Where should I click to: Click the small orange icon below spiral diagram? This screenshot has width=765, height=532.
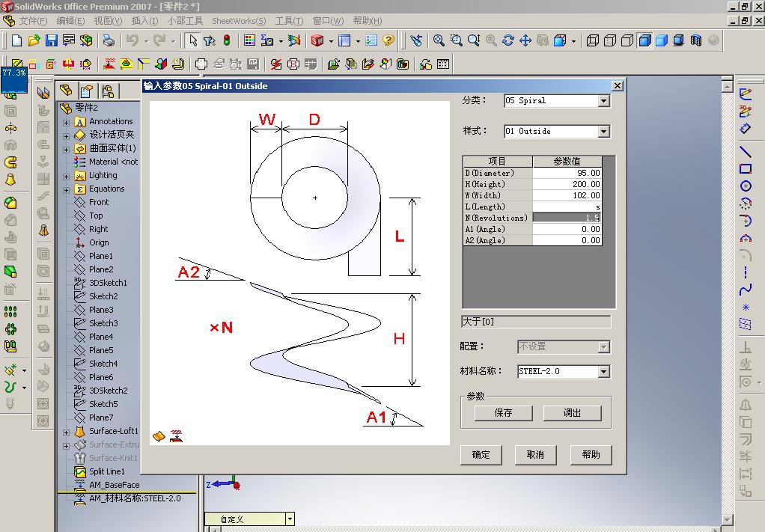(159, 435)
